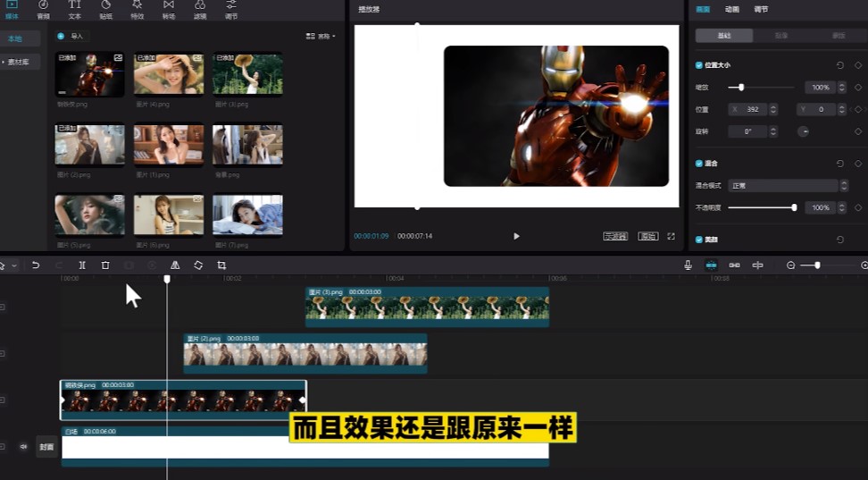Open the 示波器 scopes button

tap(615, 236)
